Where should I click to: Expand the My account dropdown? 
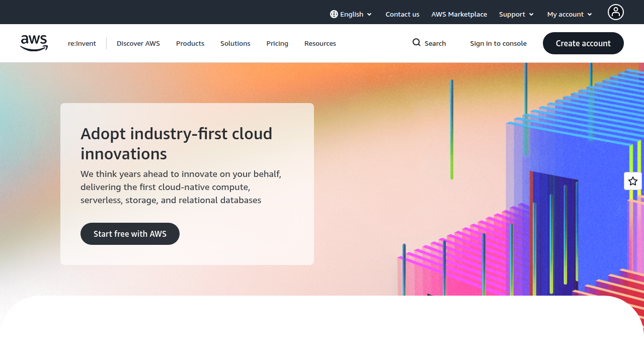(570, 14)
